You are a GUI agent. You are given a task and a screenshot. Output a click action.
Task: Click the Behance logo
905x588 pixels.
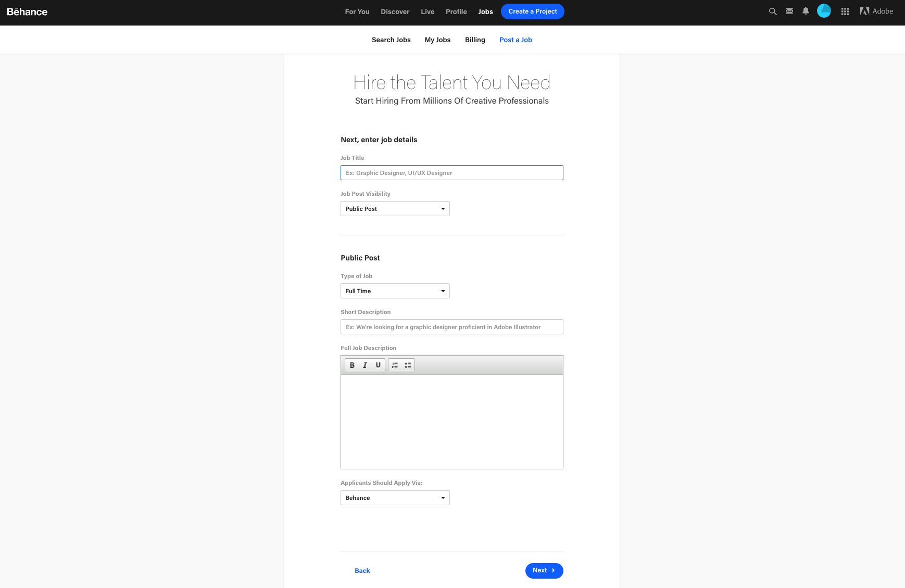click(27, 11)
